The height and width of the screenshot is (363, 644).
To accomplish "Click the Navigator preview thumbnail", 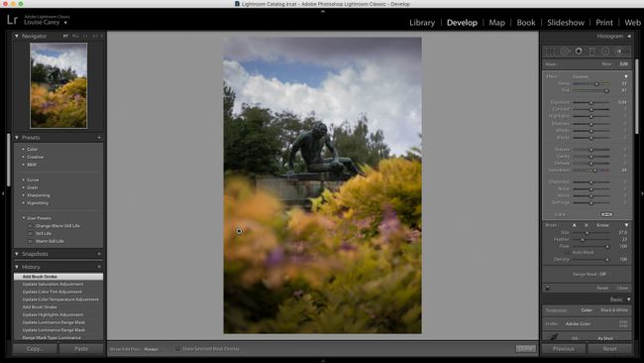I will pos(58,85).
